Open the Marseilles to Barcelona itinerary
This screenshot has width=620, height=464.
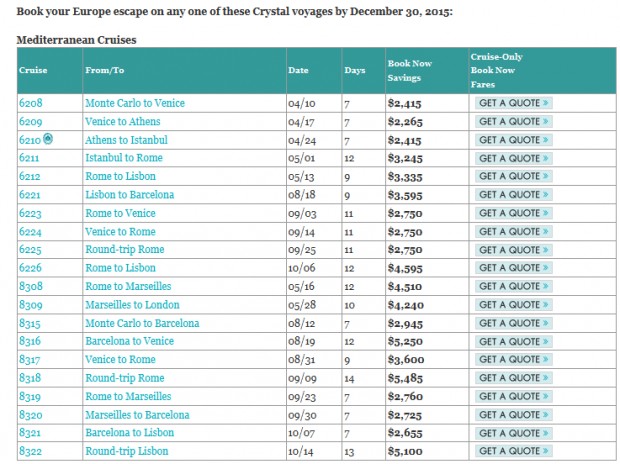click(x=138, y=415)
